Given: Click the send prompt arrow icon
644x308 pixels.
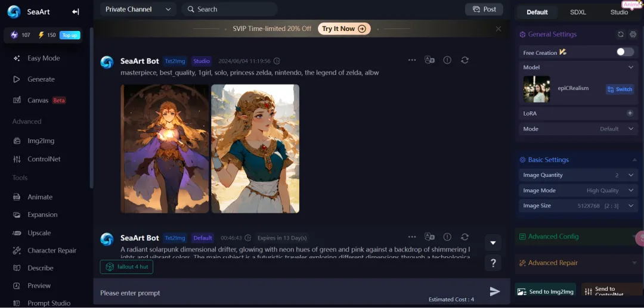Looking at the screenshot, I should (495, 291).
